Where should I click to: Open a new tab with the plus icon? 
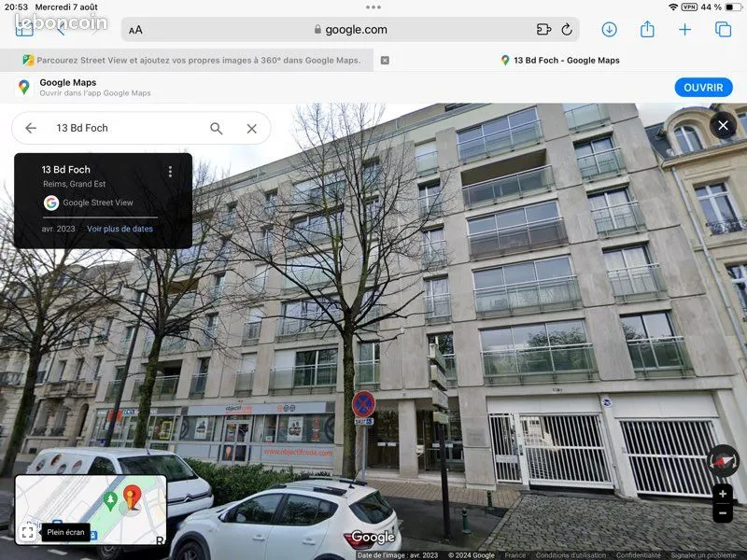(x=684, y=30)
